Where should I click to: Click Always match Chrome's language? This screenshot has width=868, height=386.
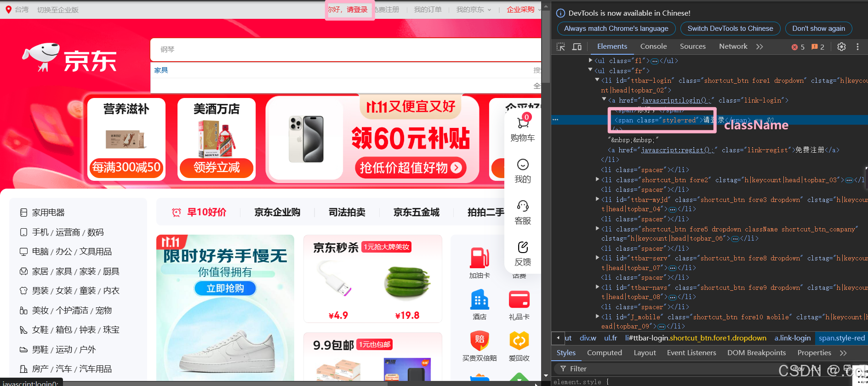[x=616, y=29]
